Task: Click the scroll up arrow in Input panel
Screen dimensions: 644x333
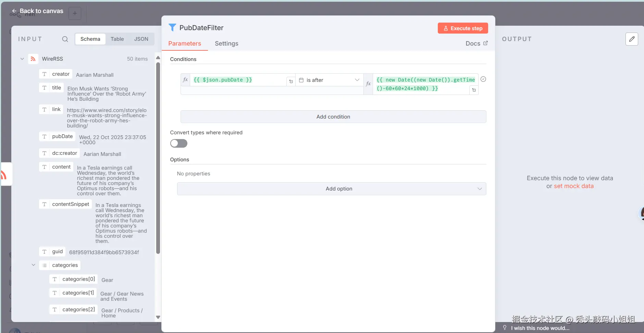Action: pos(158,58)
